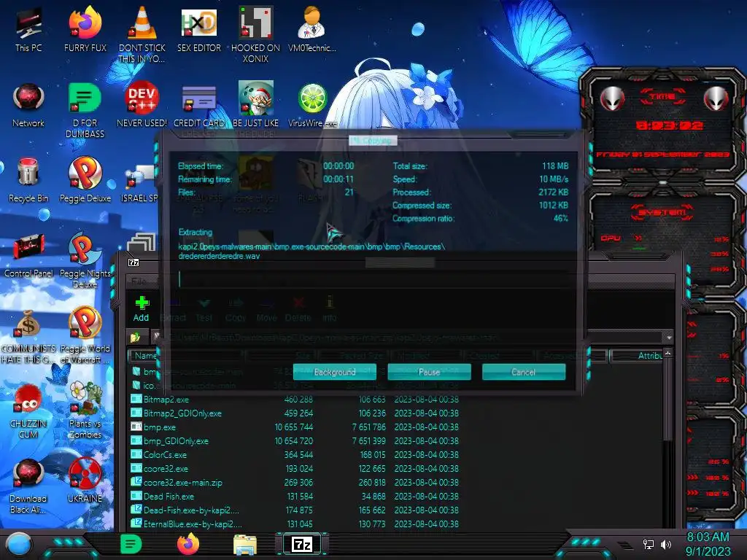Open the taskbar clock showing 8:03 AM

[x=708, y=544]
